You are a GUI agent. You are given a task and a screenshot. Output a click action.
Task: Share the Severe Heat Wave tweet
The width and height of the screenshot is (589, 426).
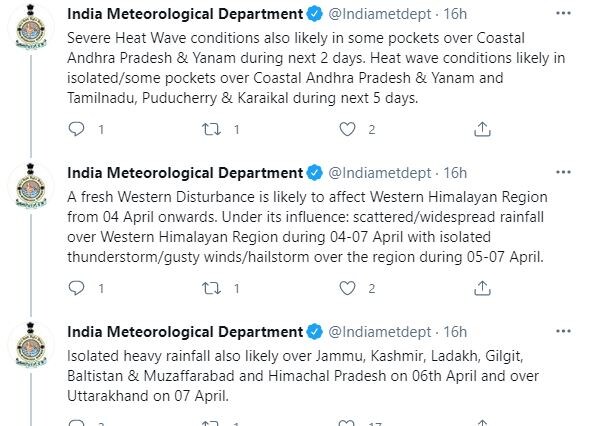(482, 129)
